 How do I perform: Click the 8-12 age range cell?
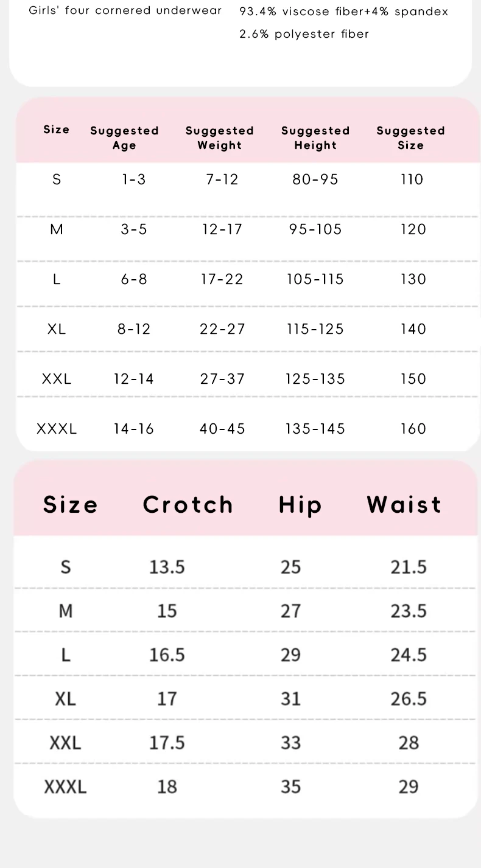click(134, 329)
